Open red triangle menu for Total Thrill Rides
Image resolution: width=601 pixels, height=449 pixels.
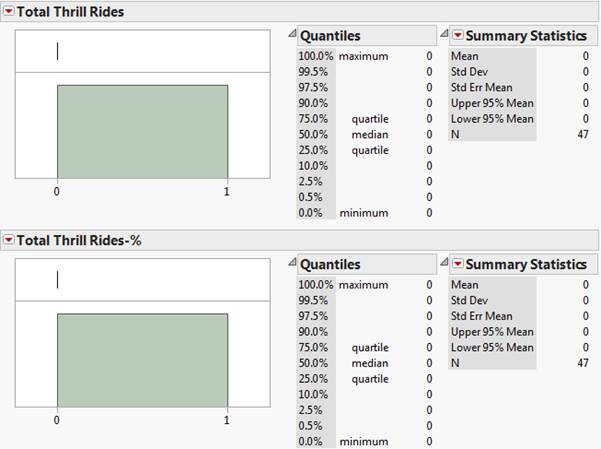[x=9, y=11]
